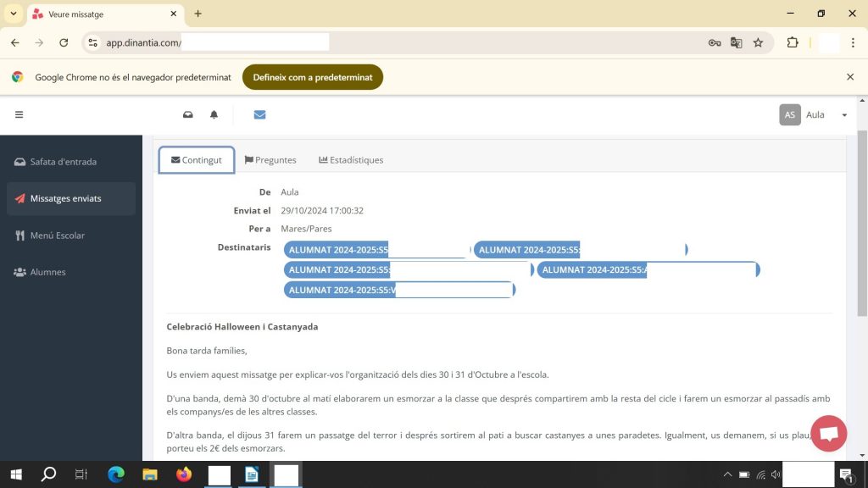Expand the Aula user dropdown arrow
The image size is (868, 488).
tap(844, 115)
